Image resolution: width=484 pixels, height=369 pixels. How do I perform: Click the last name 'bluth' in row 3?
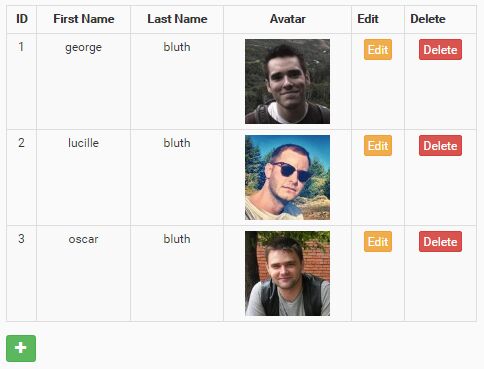point(177,239)
